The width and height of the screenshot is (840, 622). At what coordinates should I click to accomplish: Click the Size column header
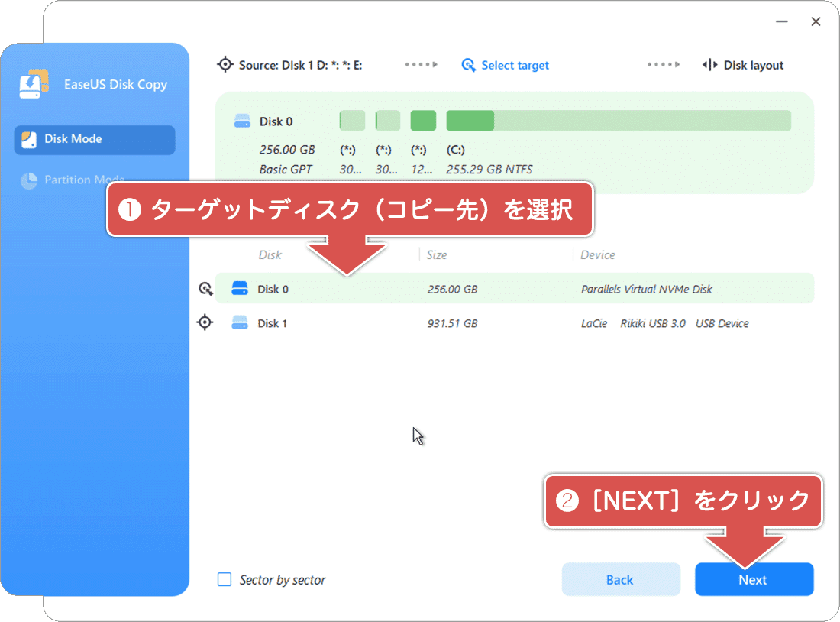[x=437, y=254]
